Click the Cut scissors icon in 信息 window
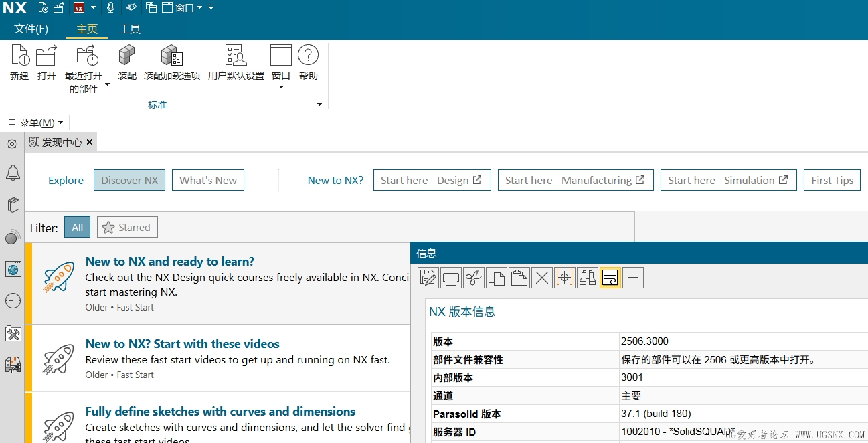Screen dimensions: 868x443 (x=474, y=277)
